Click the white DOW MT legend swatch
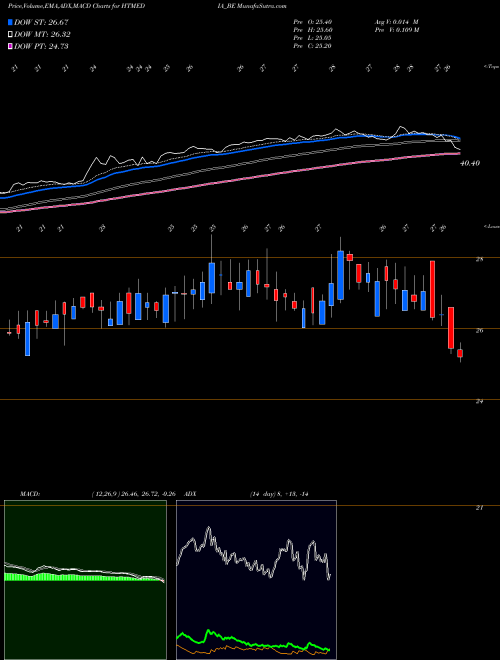 [x=10, y=35]
